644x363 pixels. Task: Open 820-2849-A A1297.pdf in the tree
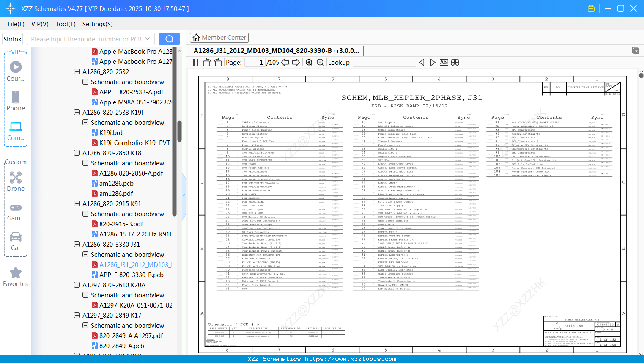pos(131,335)
